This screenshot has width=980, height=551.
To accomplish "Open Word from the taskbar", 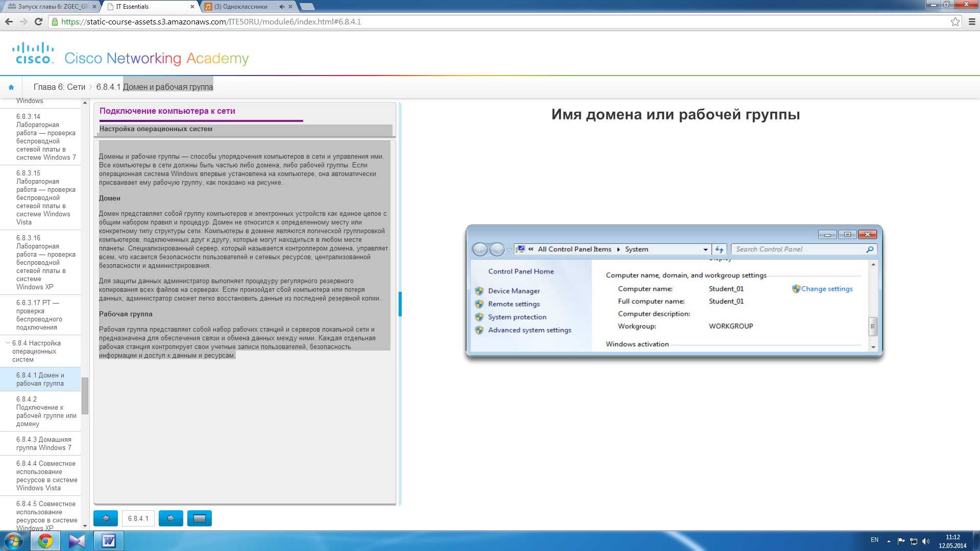I will click(x=109, y=541).
